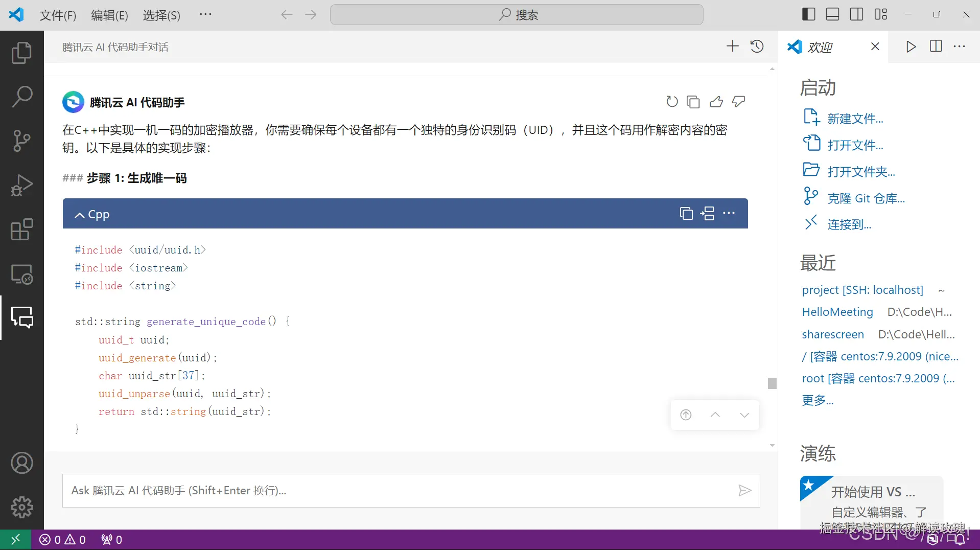
Task: Collapse the Cpp code block
Action: point(80,215)
